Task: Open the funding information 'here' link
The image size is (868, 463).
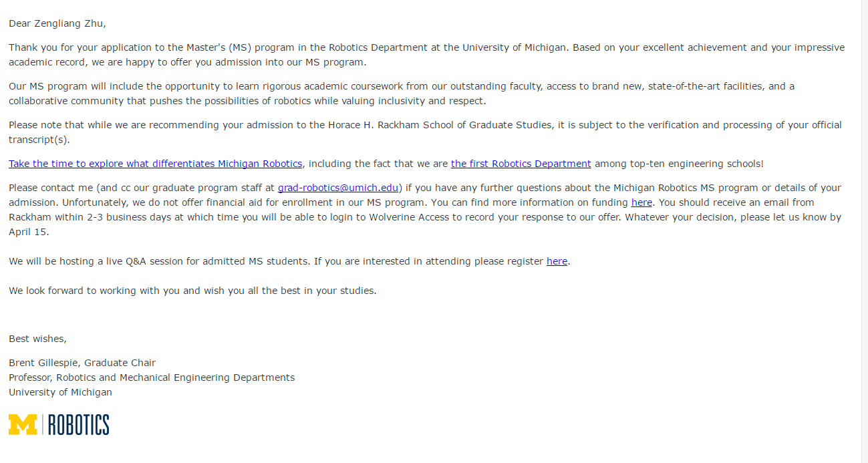Action: 641,202
